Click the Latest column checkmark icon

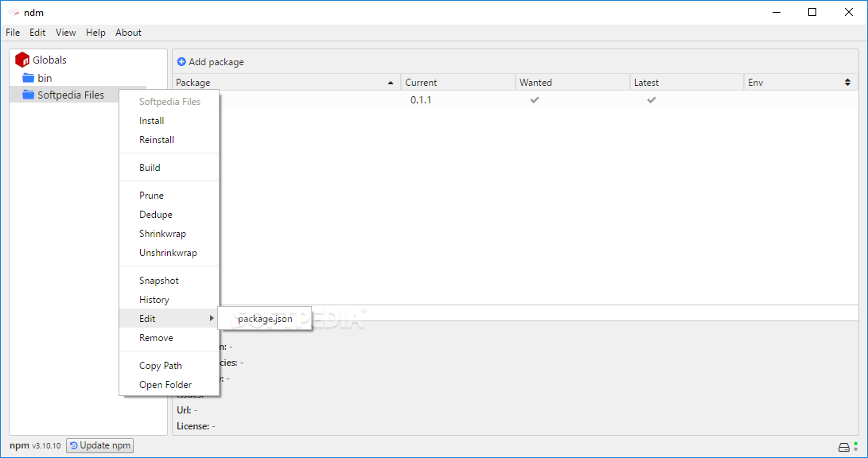tap(652, 100)
